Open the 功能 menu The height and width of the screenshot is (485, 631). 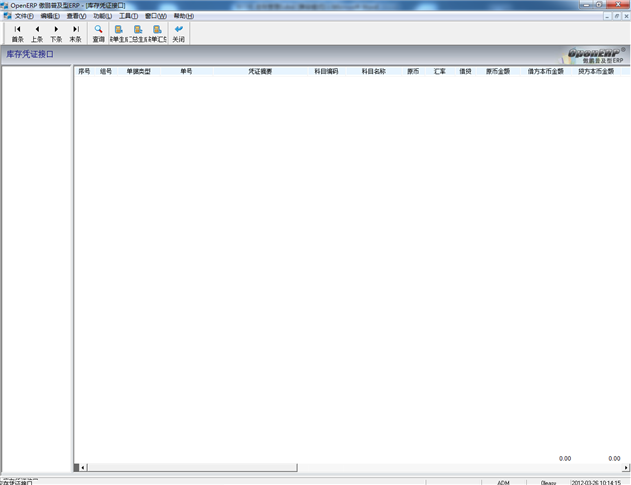tap(102, 16)
